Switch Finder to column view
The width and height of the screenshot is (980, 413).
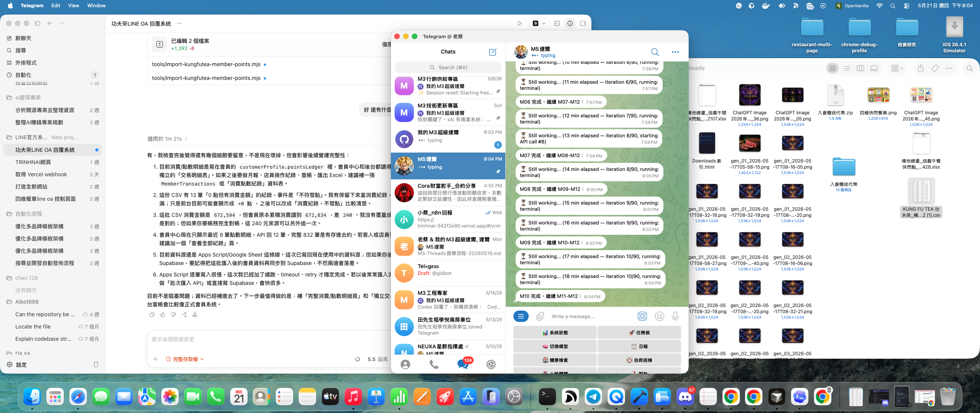click(860, 68)
